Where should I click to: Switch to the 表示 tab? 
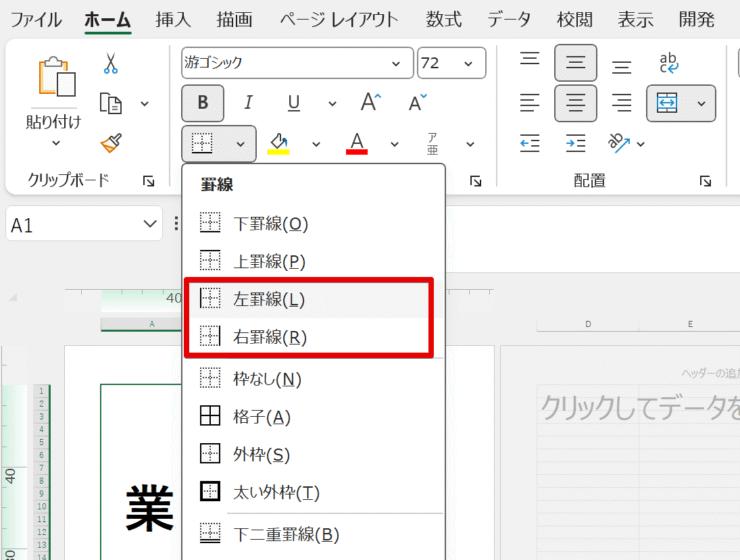pos(636,20)
